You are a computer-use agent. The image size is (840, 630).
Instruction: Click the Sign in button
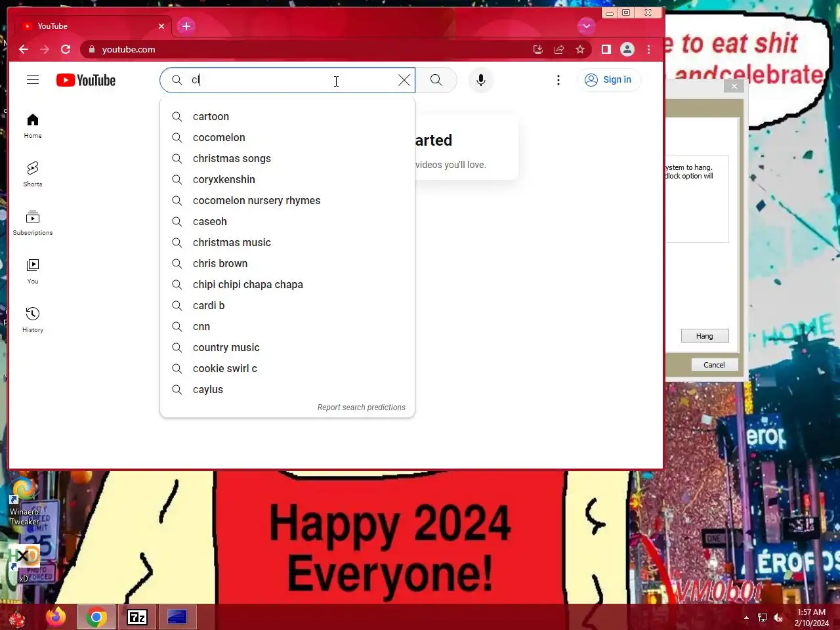608,79
